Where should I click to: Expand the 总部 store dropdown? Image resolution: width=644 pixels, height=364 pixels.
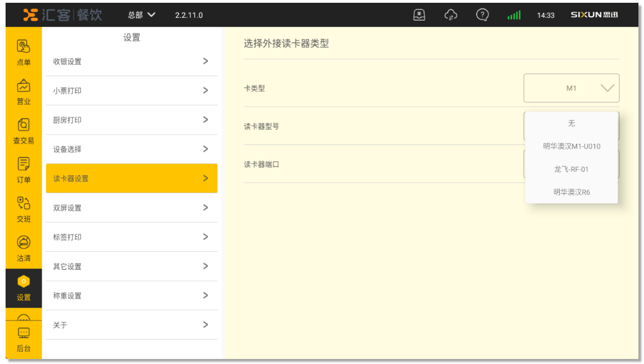[x=142, y=15]
